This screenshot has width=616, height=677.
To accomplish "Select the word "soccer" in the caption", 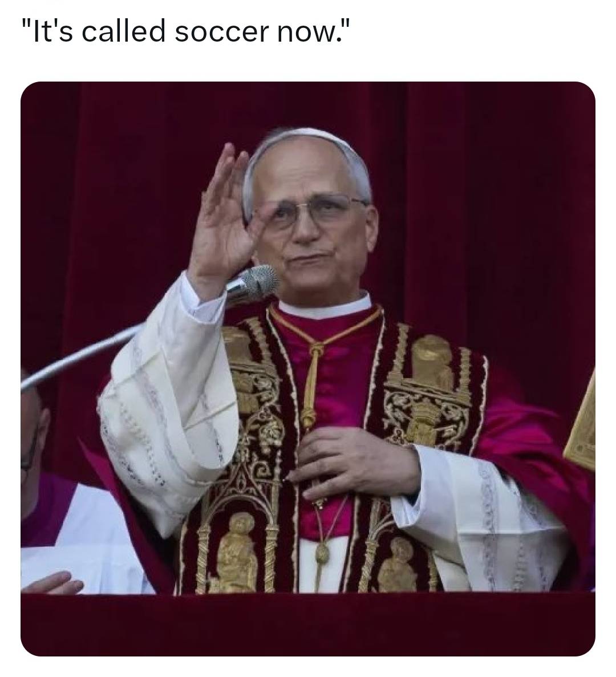I will click(x=222, y=33).
